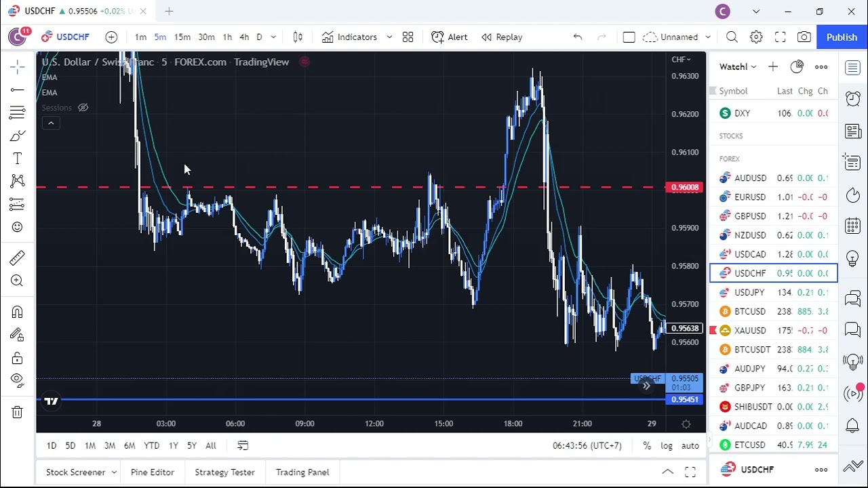Select the ruler measure tool

[18, 258]
